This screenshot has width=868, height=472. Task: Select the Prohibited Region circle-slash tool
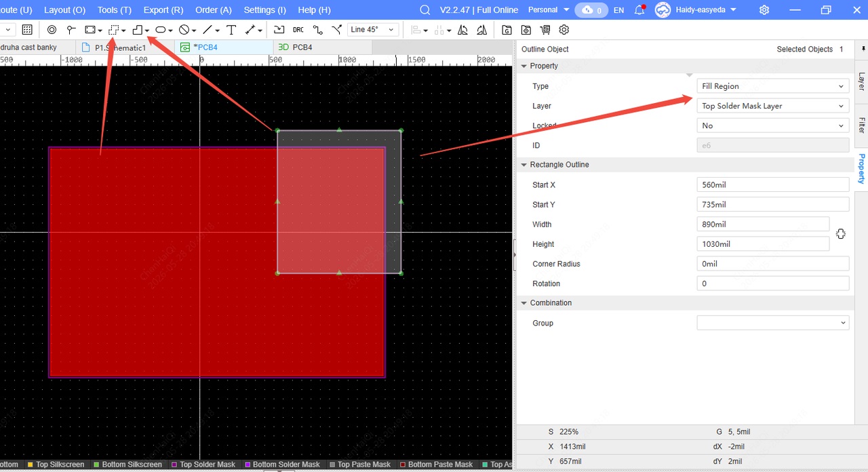tap(184, 30)
